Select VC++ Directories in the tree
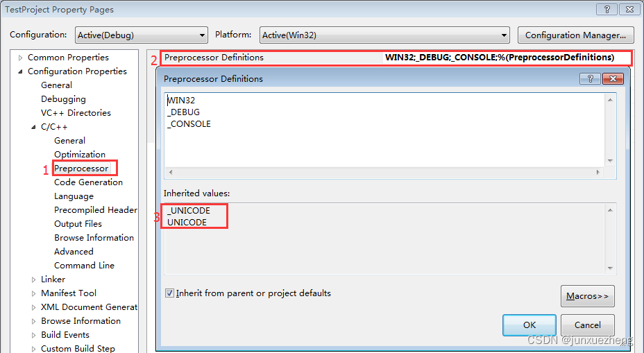This screenshot has height=353, width=644. (x=76, y=113)
